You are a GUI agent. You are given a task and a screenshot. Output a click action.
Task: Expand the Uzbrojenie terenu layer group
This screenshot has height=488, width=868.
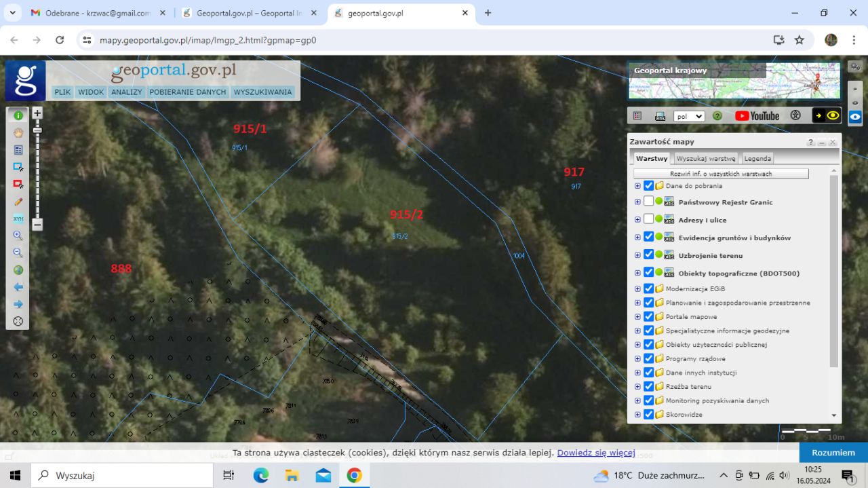(637, 255)
